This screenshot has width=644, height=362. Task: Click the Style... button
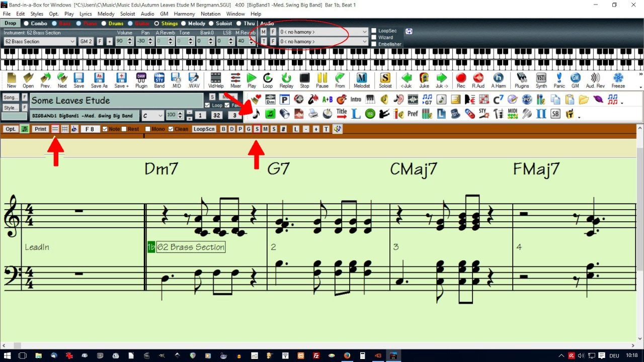(x=11, y=108)
